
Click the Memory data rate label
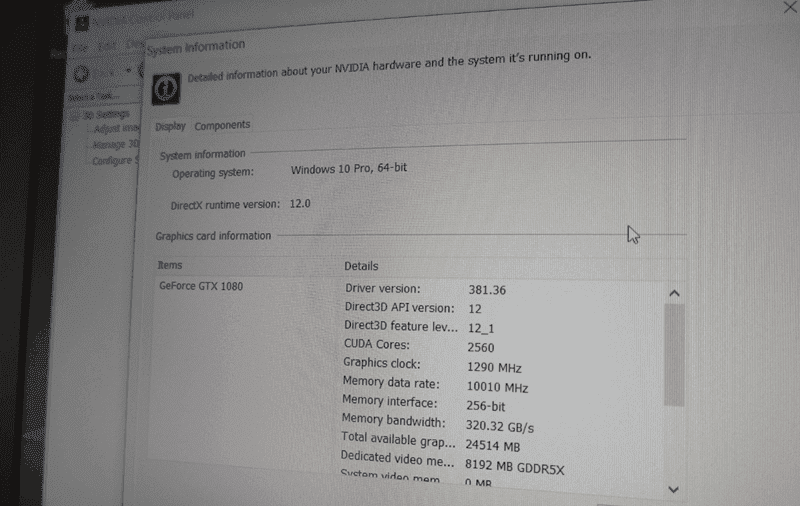tap(391, 383)
